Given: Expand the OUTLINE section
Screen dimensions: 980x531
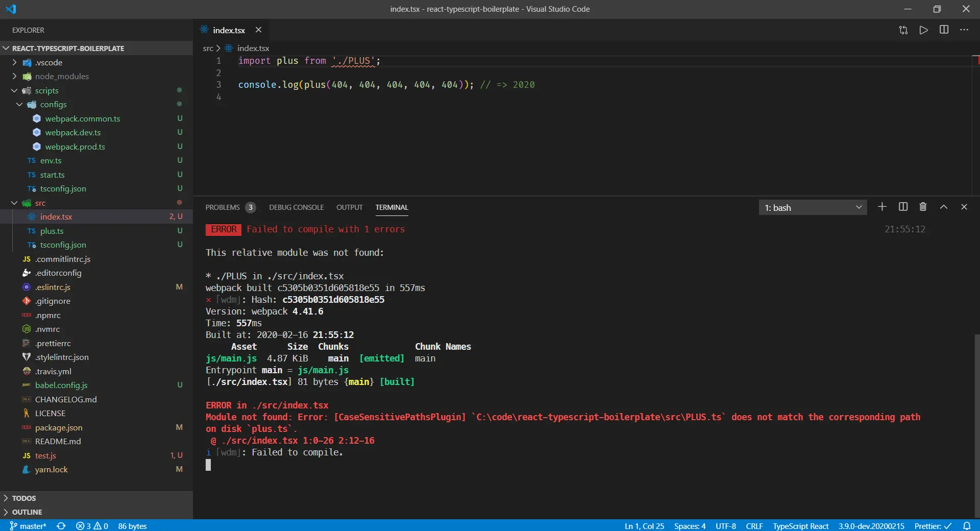Looking at the screenshot, I should [x=96, y=512].
